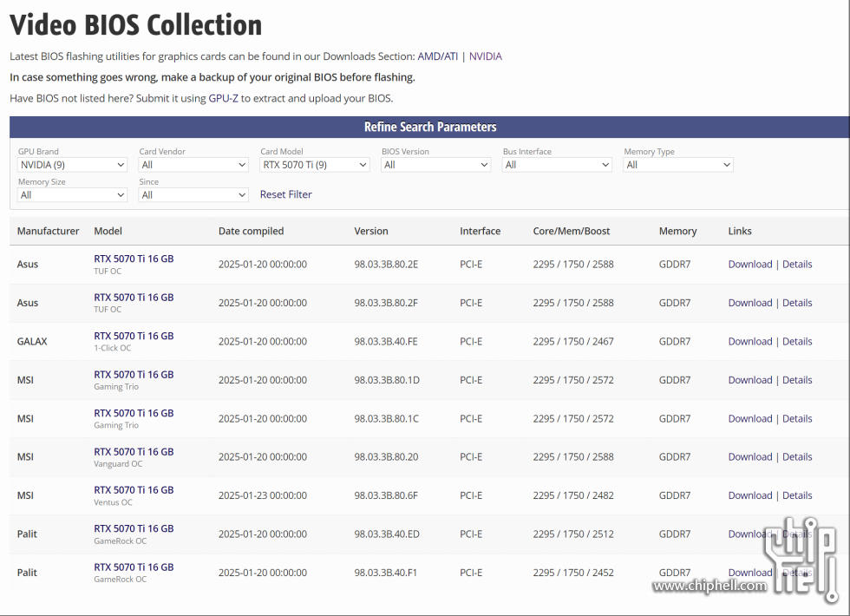Click clocks value 2295 / 1750 / 2467
This screenshot has height=616, width=850.
click(x=573, y=341)
